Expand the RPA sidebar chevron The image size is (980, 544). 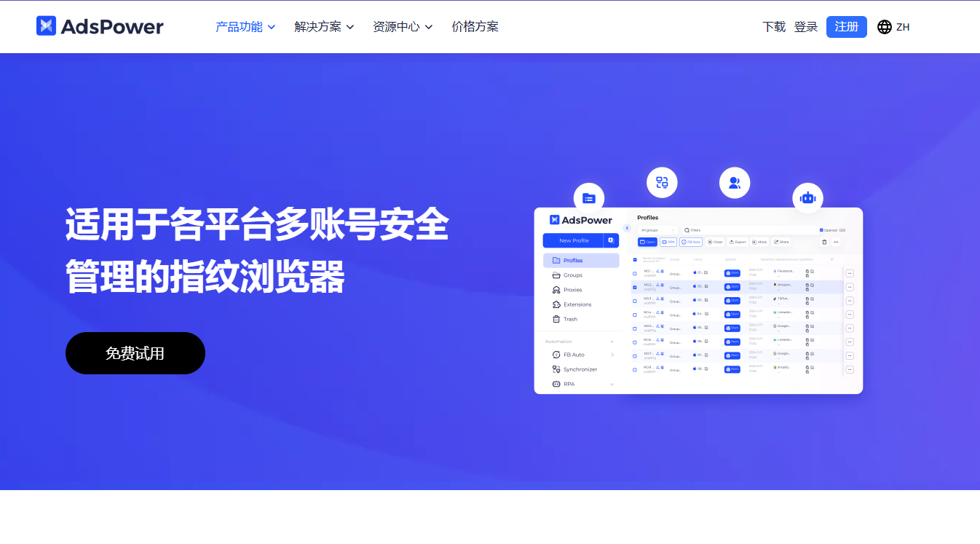click(612, 384)
